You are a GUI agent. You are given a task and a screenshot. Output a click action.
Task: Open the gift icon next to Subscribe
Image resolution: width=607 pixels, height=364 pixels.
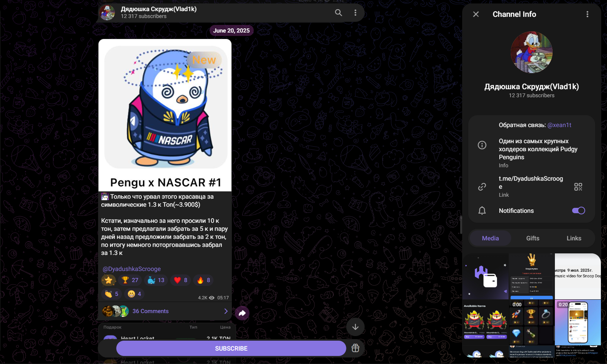click(x=355, y=348)
